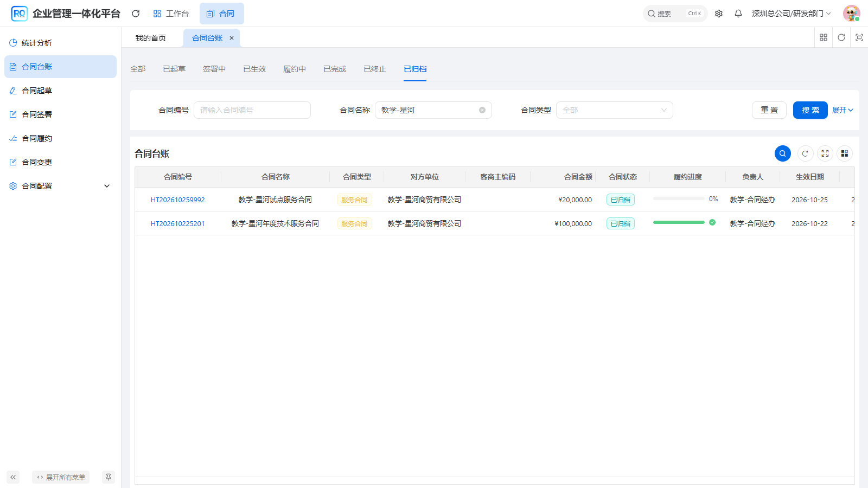Refresh the contract ledger table
The height and width of the screenshot is (488, 868).
pos(805,153)
